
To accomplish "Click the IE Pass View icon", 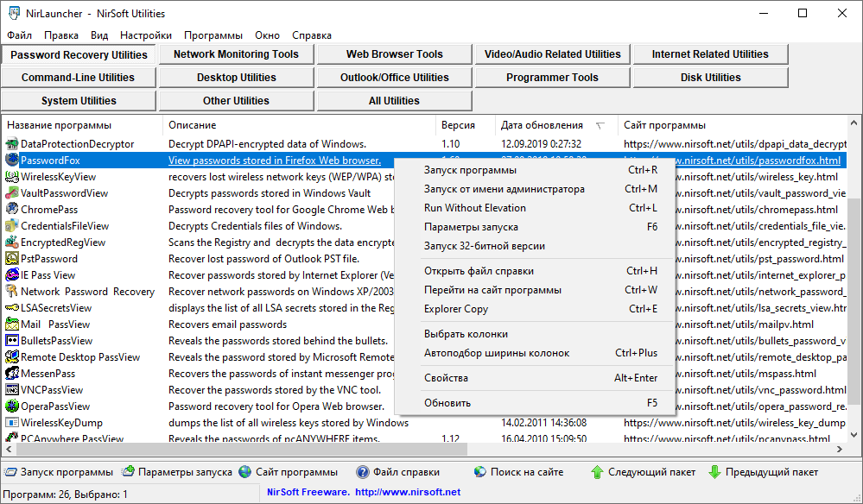I will pos(11,275).
